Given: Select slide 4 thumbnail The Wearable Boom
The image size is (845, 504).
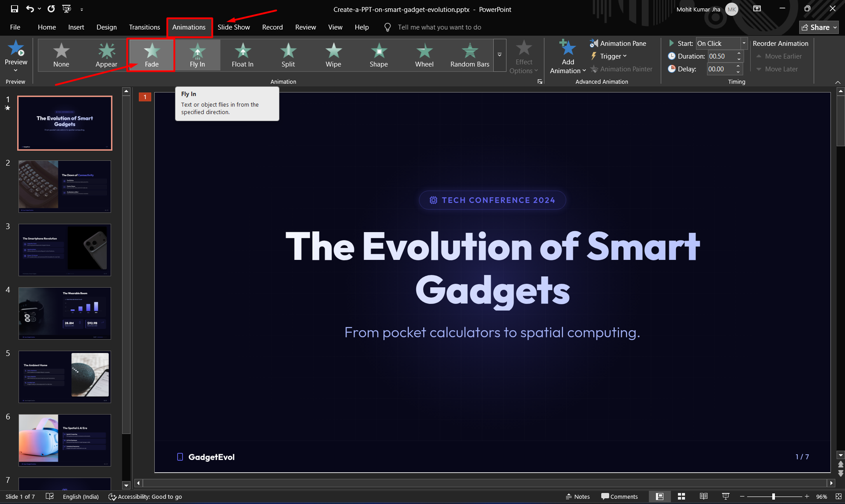Looking at the screenshot, I should [65, 313].
